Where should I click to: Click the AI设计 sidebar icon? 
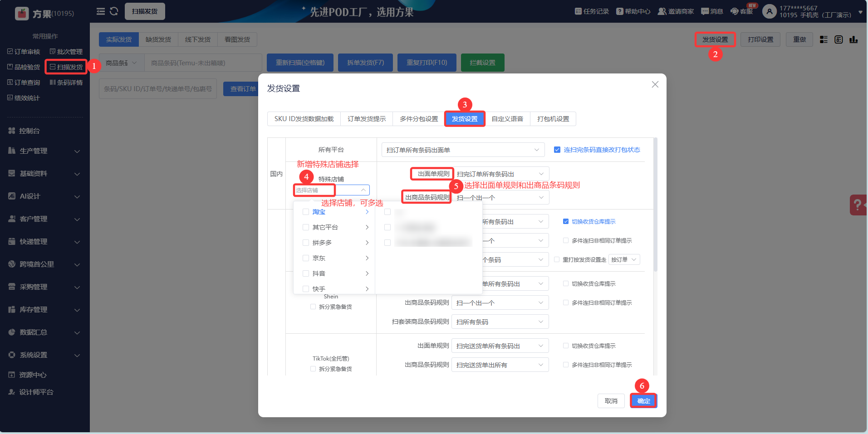click(12, 196)
